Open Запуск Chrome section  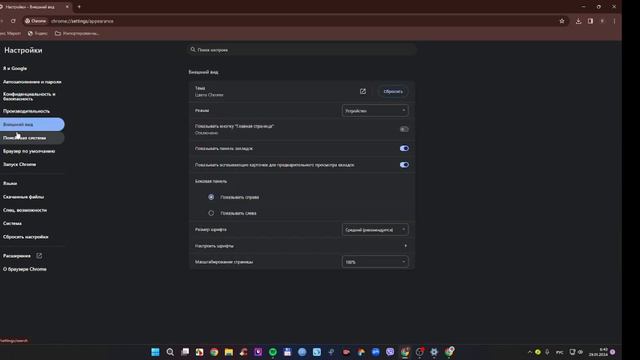point(20,164)
